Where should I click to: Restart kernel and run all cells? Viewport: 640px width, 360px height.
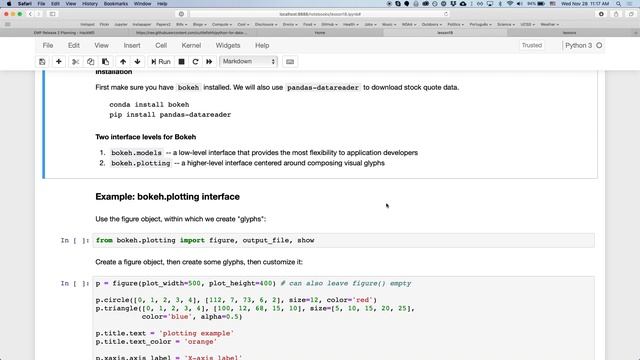tap(209, 62)
